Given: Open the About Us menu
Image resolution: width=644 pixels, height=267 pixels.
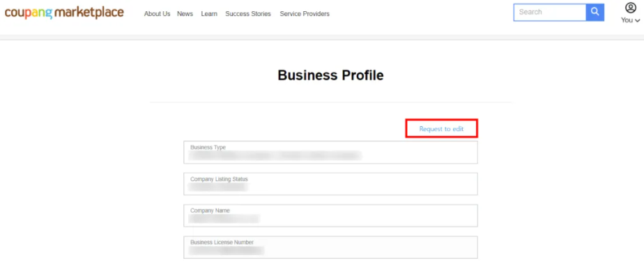Looking at the screenshot, I should (157, 14).
